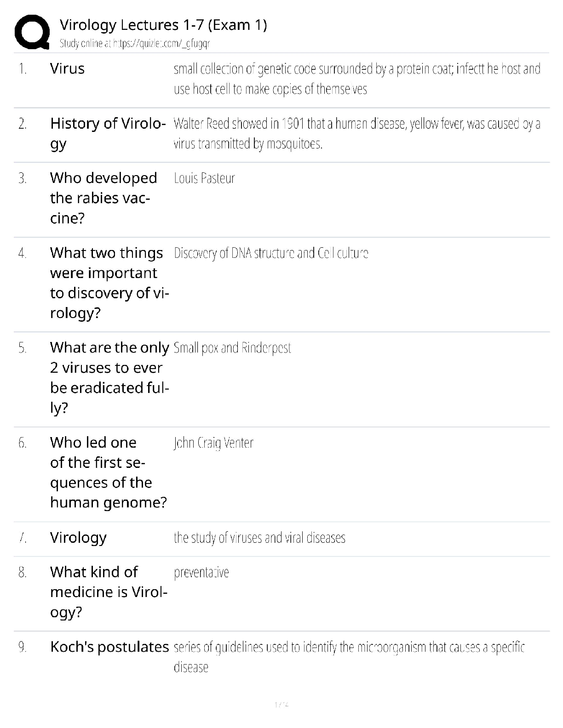Click the page number at the bottom
Image resolution: width=563 pixels, height=728 pixels.
point(281,704)
